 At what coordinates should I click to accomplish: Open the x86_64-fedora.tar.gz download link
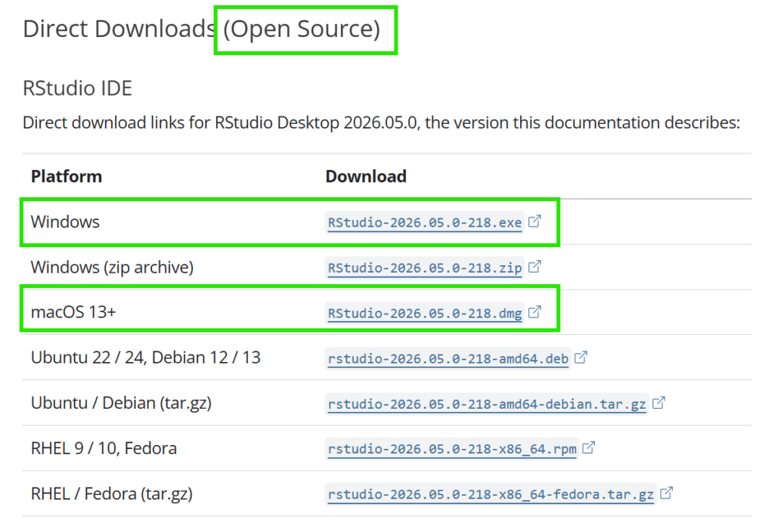(x=491, y=494)
